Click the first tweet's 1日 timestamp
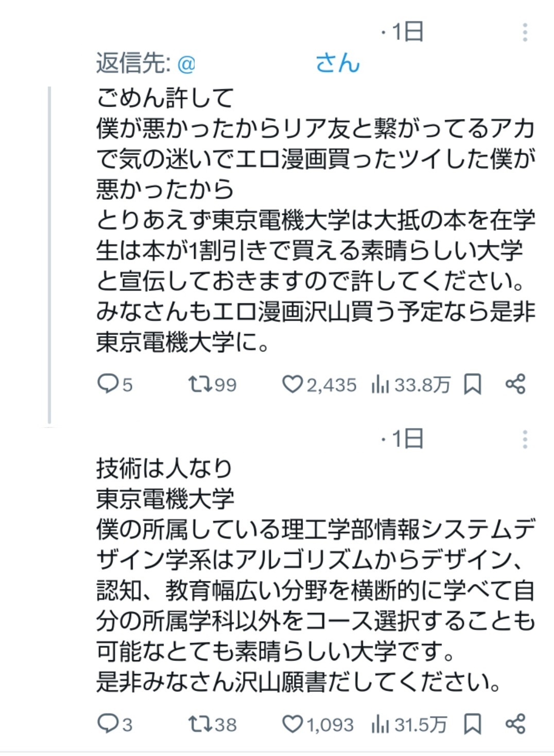This screenshot has height=756, width=554. [407, 32]
